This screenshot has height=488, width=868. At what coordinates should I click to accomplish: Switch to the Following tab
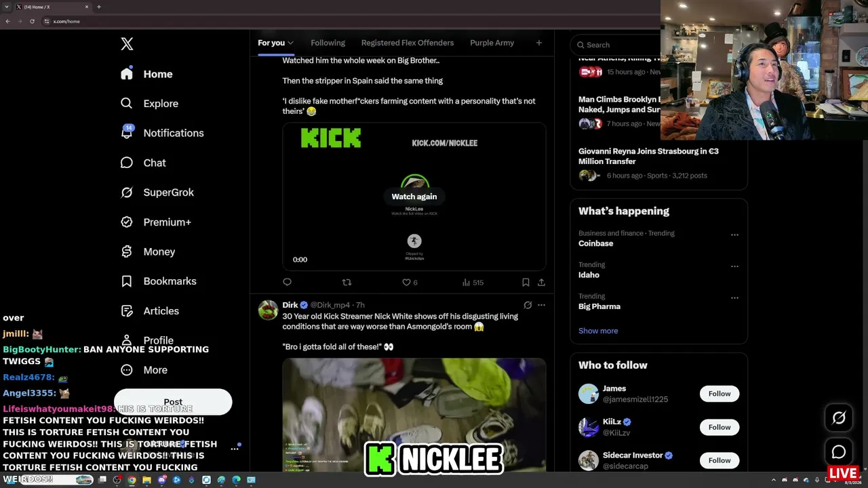pyautogui.click(x=328, y=43)
